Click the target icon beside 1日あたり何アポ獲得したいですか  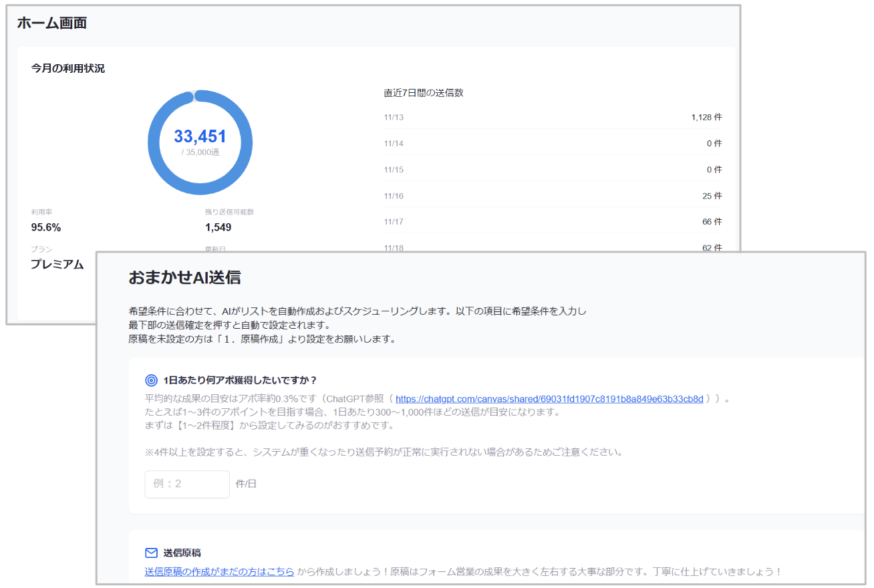click(151, 381)
